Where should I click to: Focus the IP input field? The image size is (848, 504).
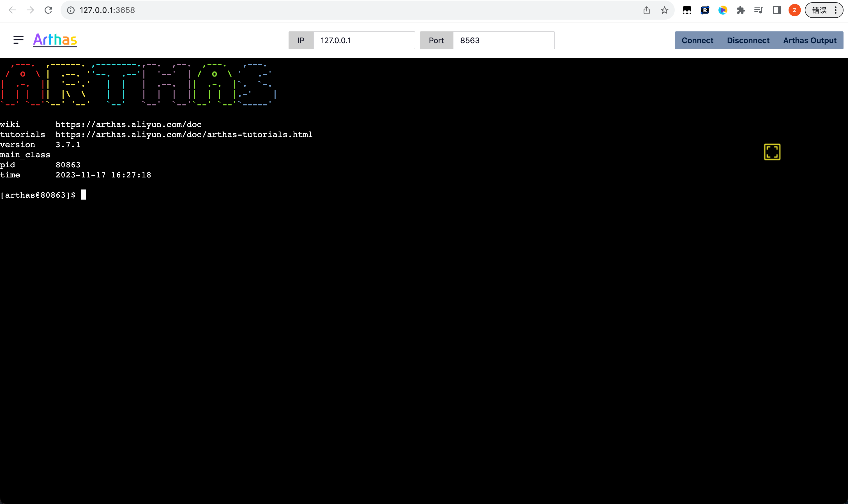click(364, 40)
